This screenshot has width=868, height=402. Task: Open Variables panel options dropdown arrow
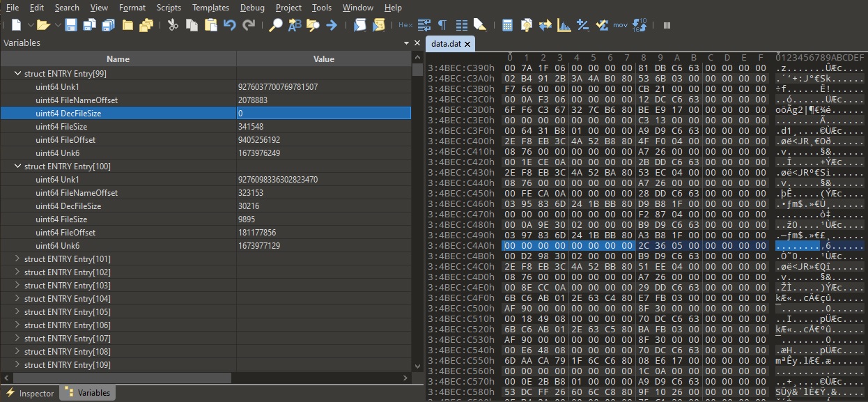(407, 43)
